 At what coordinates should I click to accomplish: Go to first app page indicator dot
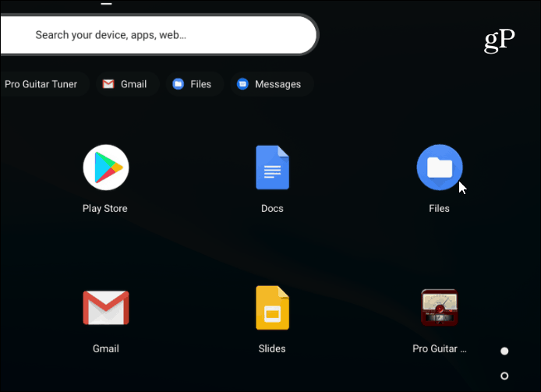(504, 351)
